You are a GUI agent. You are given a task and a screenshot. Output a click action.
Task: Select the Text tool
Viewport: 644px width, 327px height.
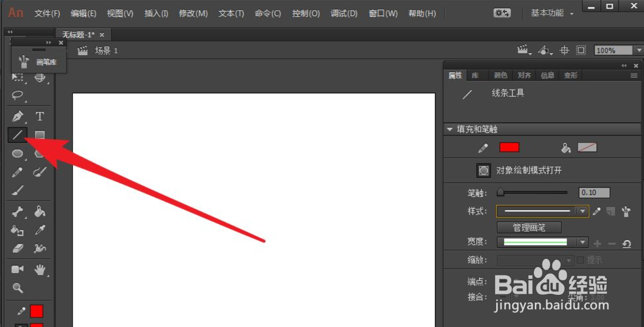pos(40,116)
